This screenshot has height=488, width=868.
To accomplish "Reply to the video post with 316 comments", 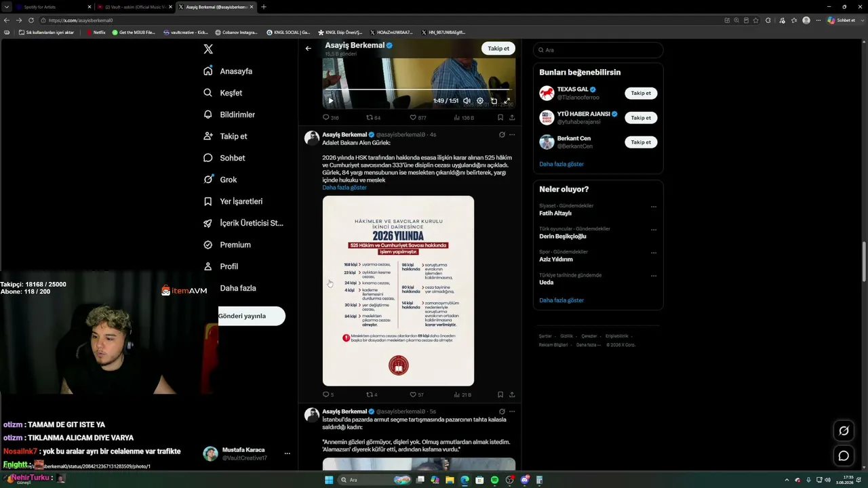I will point(331,117).
